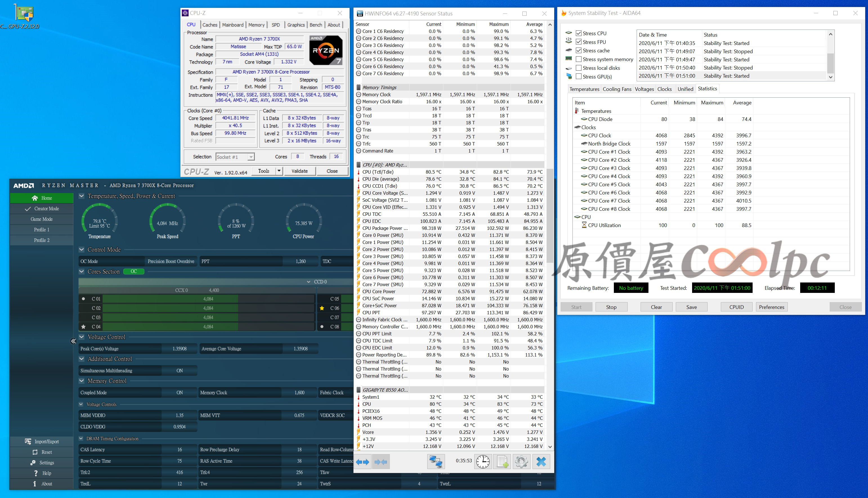Screen dimensions: 868x498
Task: Click the HWiNFO save report icon
Action: [x=502, y=462]
